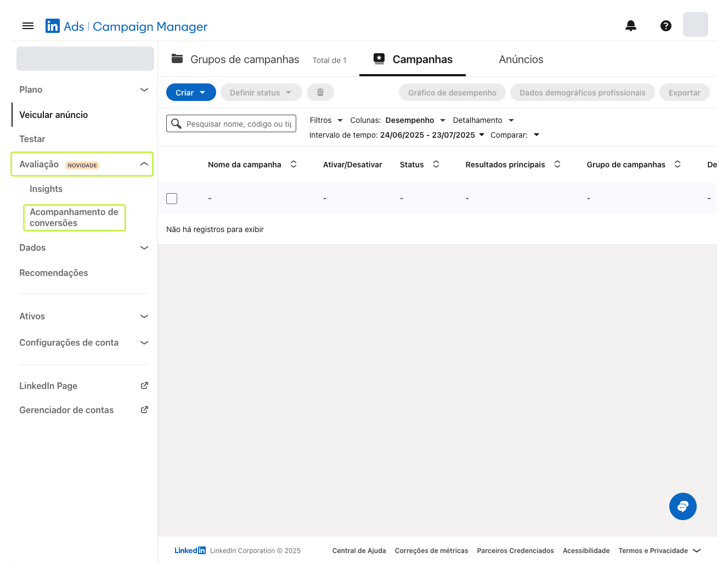Click the Gerenciador de contas link
This screenshot has height=575, width=728.
point(66,410)
